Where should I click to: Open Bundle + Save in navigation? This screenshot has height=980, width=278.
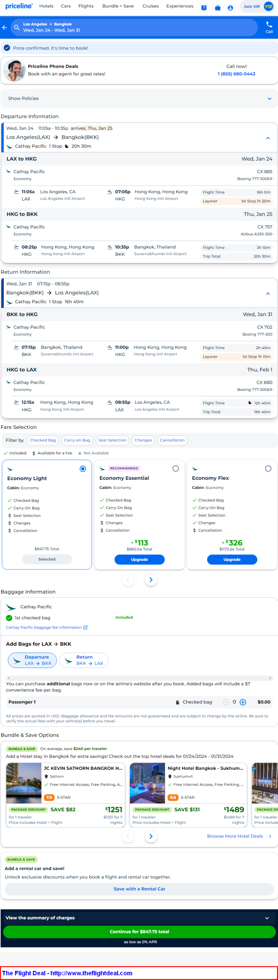(118, 6)
